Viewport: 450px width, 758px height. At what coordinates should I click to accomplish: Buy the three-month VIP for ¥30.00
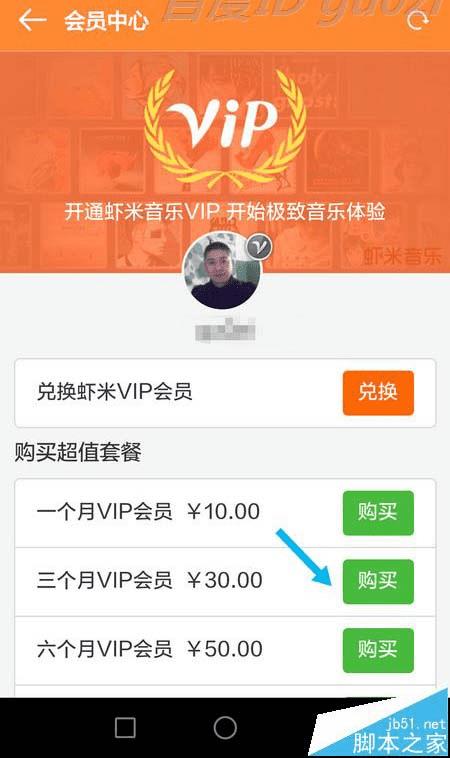(378, 582)
